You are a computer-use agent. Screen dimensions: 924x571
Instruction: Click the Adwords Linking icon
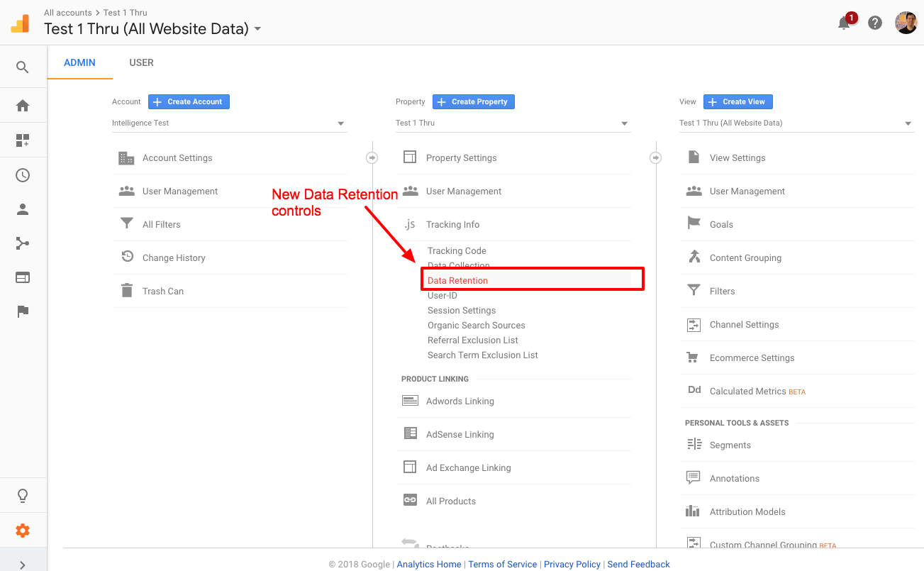pos(410,401)
